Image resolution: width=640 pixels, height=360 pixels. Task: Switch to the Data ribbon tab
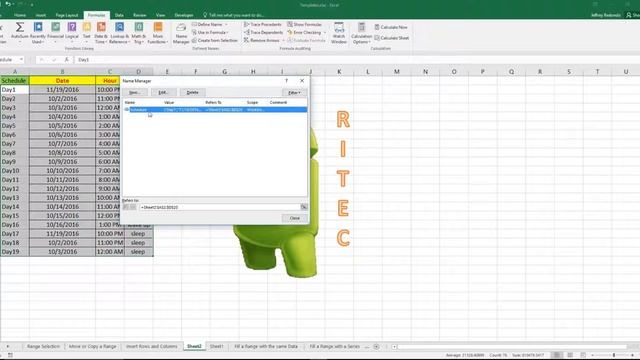(119, 15)
